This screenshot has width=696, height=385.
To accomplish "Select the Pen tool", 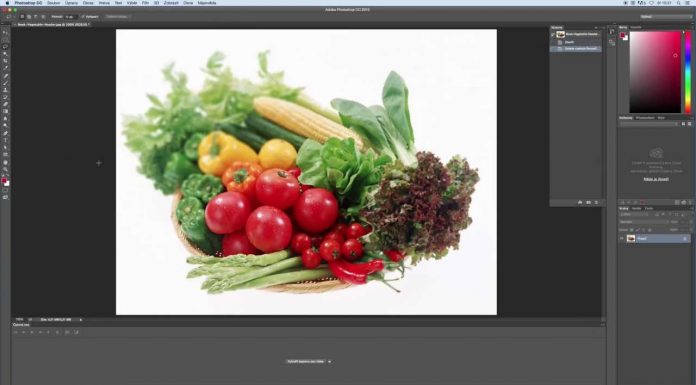I will pyautogui.click(x=5, y=133).
